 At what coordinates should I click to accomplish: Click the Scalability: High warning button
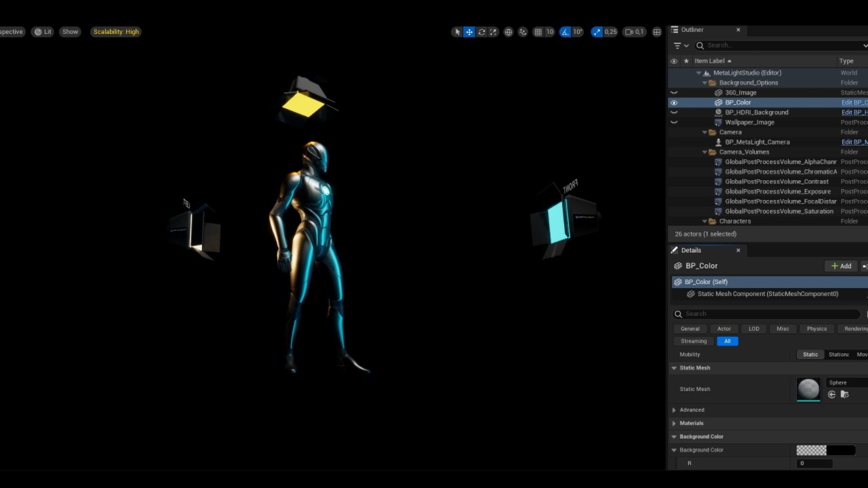point(116,32)
